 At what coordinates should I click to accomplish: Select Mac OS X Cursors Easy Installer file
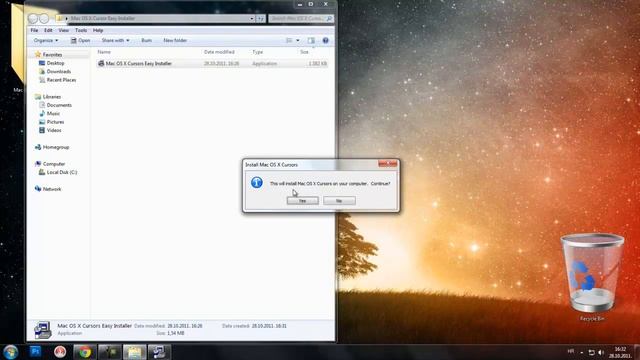(x=212, y=64)
